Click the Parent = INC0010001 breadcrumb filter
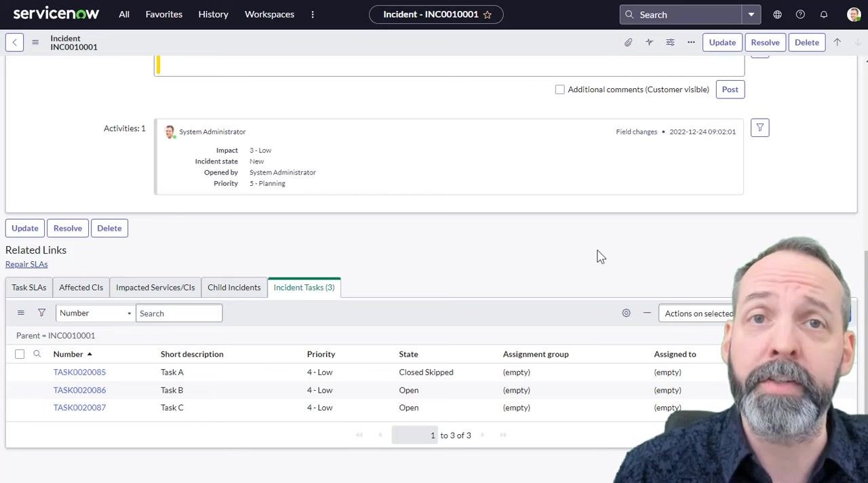The width and height of the screenshot is (868, 483). 56,335
